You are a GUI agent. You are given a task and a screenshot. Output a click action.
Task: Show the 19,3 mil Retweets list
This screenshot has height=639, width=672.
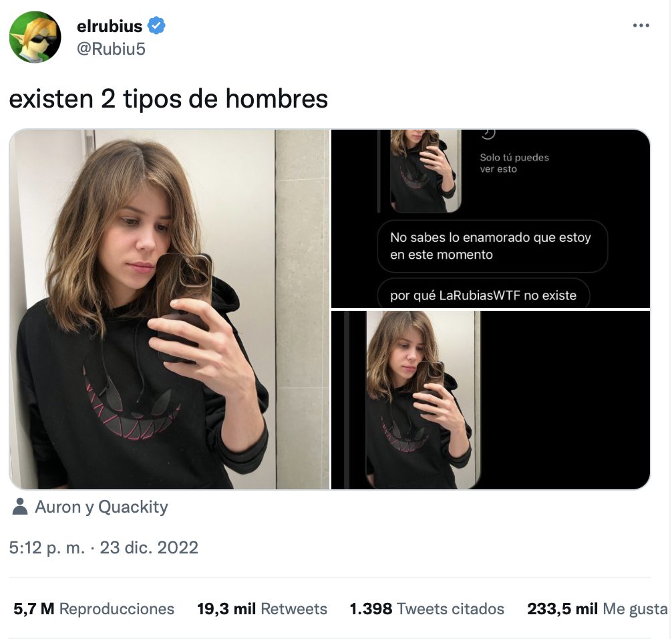pos(262,609)
